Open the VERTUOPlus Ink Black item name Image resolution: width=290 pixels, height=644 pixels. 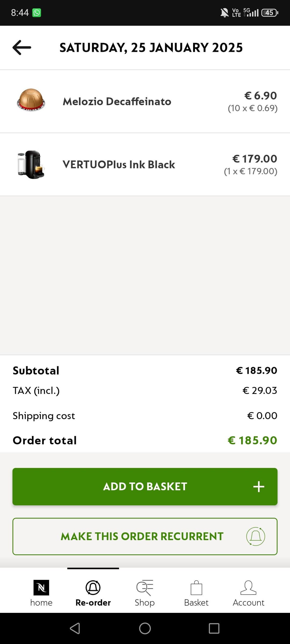119,164
